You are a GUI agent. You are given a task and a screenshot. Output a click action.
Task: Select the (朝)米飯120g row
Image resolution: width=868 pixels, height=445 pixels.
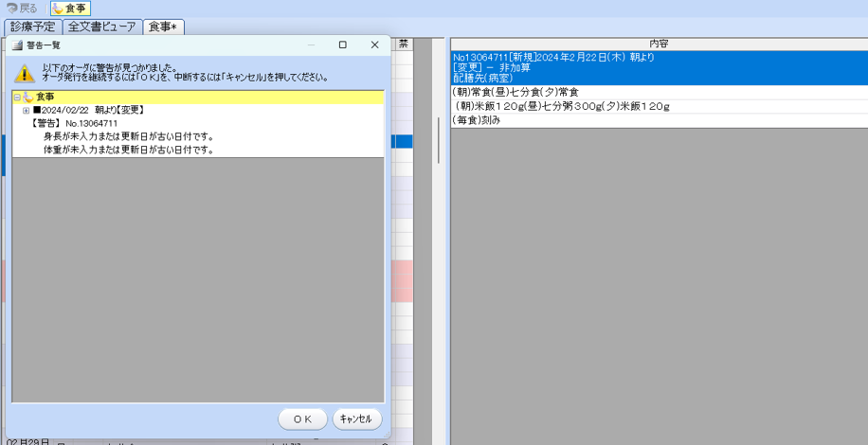coord(660,107)
